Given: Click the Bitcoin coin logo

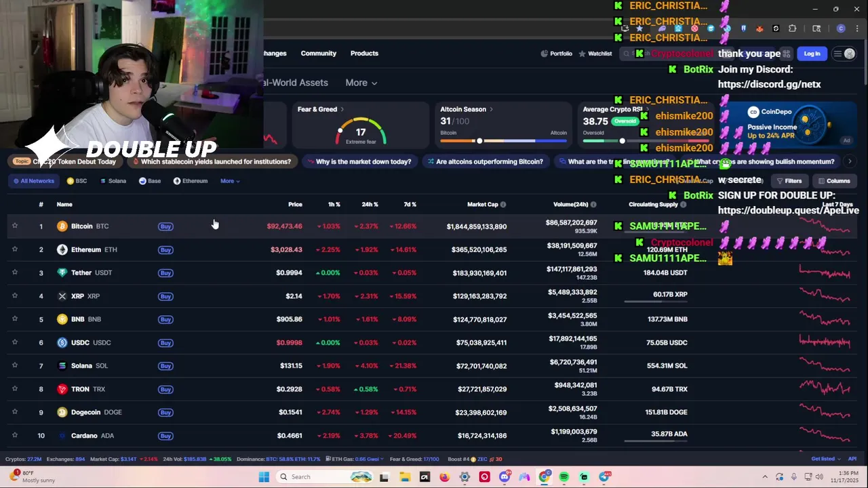Looking at the screenshot, I should pos(62,226).
